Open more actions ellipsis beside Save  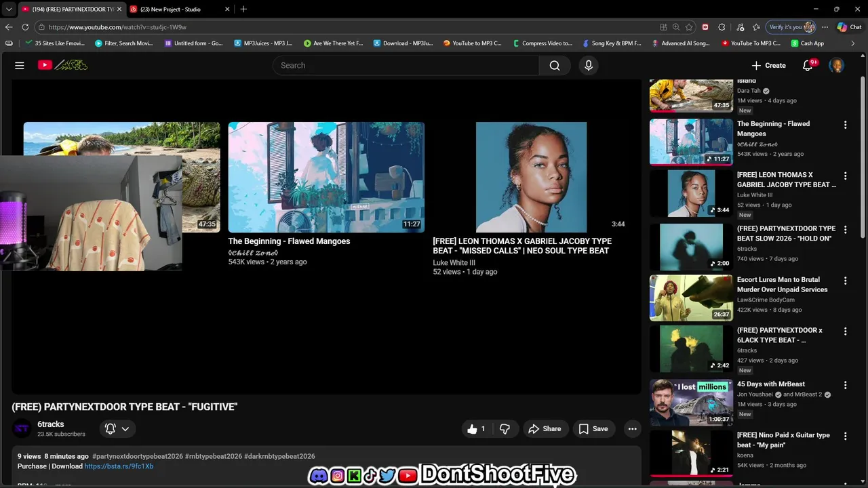[x=632, y=428]
